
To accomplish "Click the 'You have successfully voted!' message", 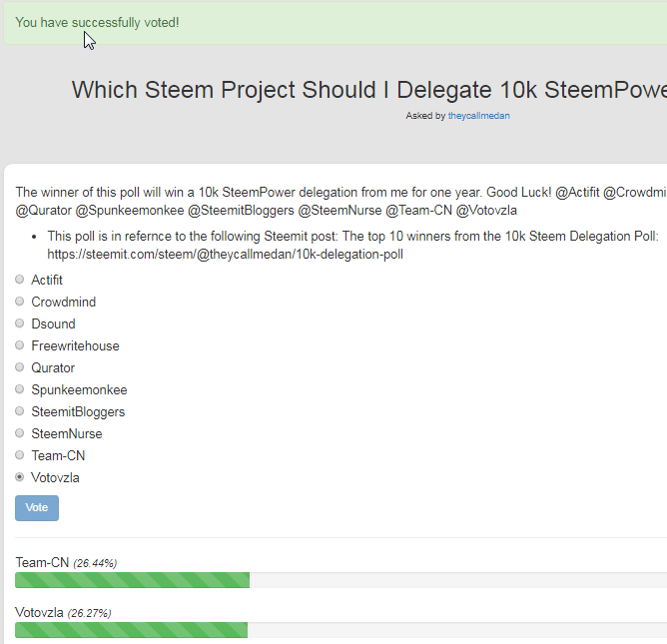I will point(97,22).
